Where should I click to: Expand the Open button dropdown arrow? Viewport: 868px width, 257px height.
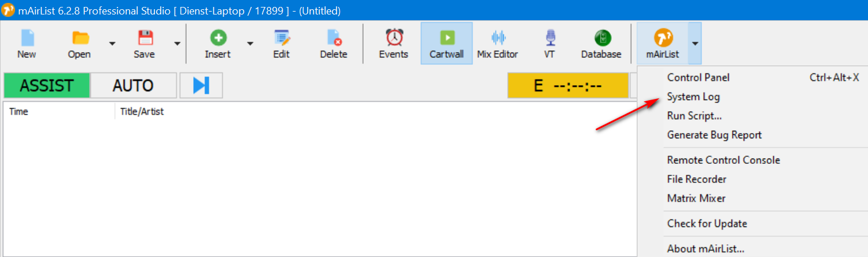coord(112,43)
